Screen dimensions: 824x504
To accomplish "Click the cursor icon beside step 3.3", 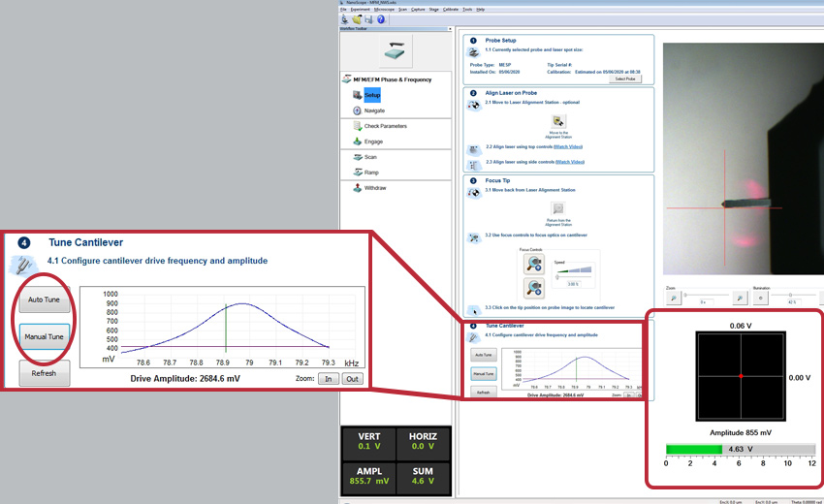I will coord(474,310).
